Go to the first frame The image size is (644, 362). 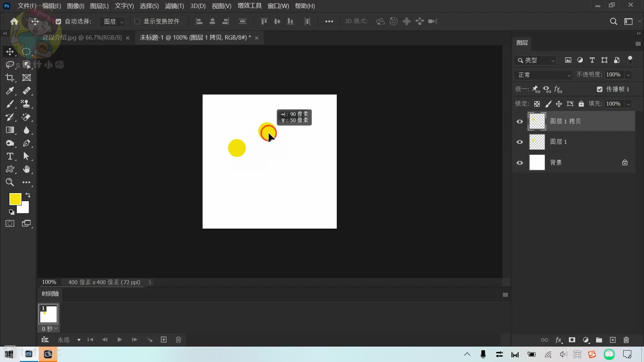[90, 340]
